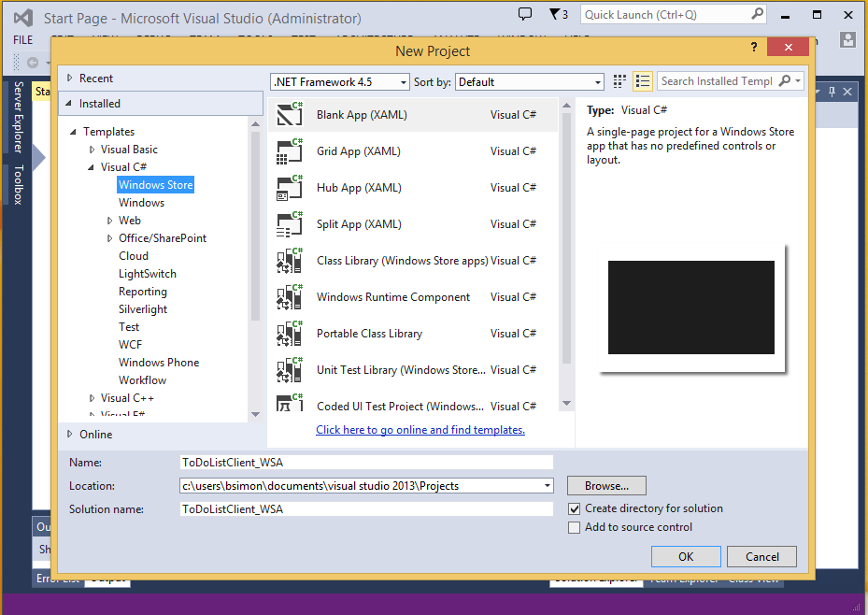This screenshot has height=615, width=868.
Task: Expand the Online templates section
Action: click(x=70, y=435)
